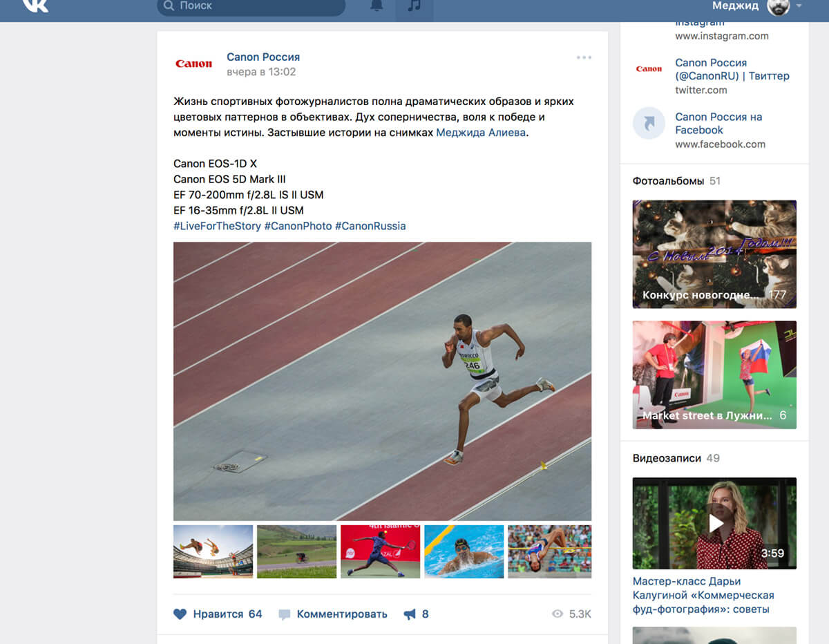Open the swimmer thumbnail
Viewport: 829px width, 644px height.
[464, 551]
